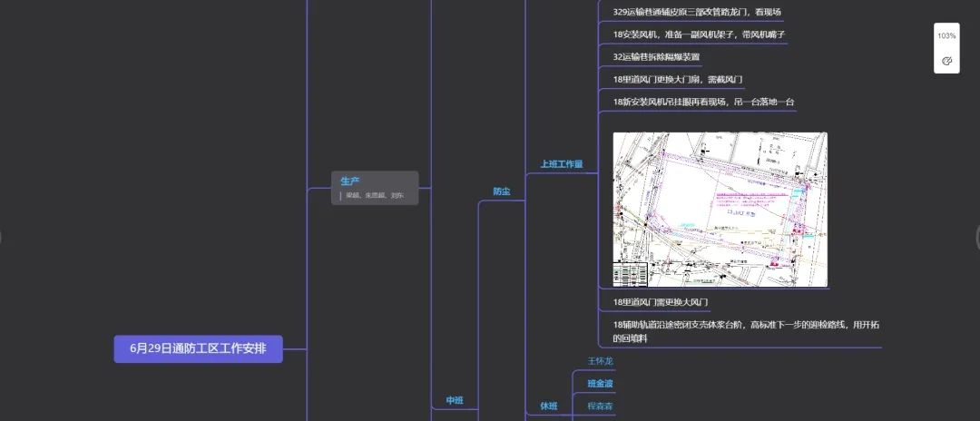Select the 班金波 name node
The height and width of the screenshot is (421, 980).
600,384
